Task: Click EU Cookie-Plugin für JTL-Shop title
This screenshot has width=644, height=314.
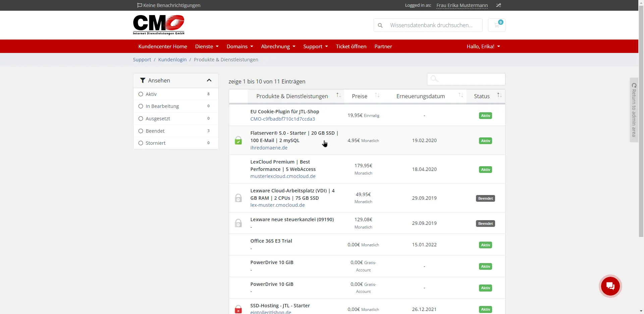Action: point(285,112)
